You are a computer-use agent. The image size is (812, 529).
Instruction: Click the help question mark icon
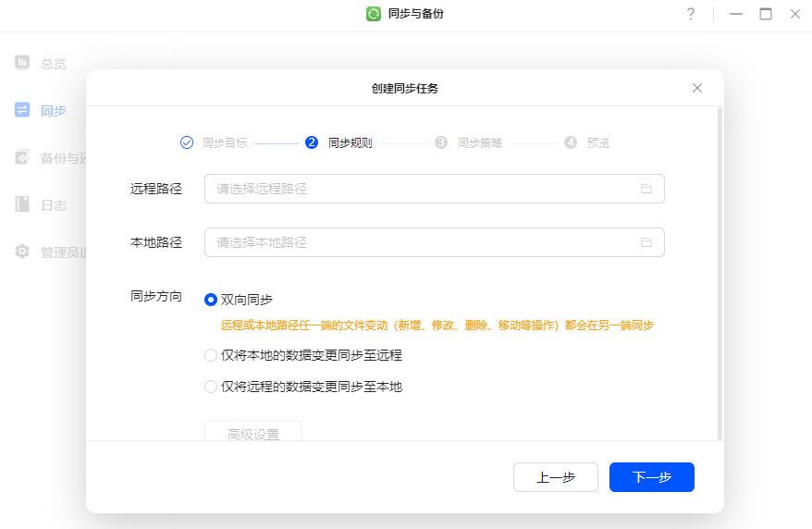coord(690,14)
